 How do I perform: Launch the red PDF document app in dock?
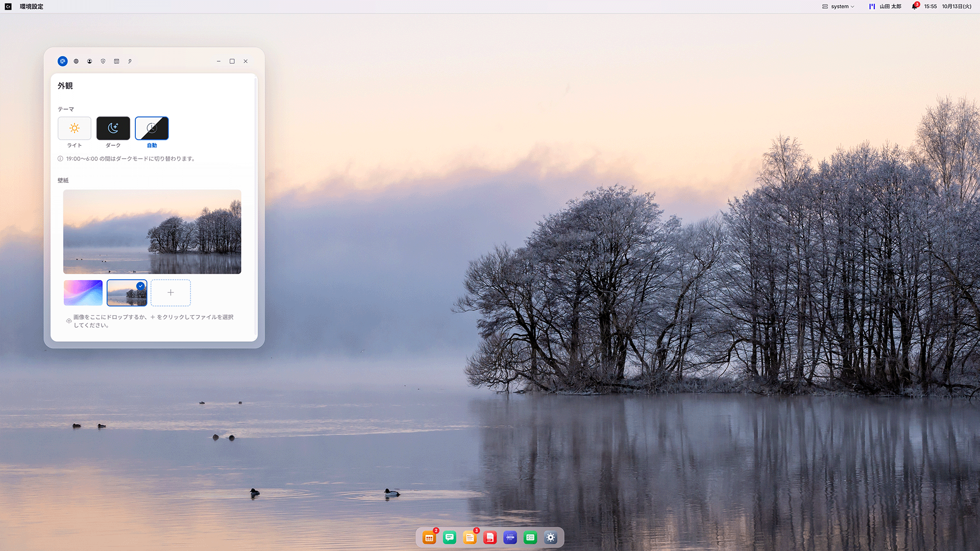pos(490,538)
